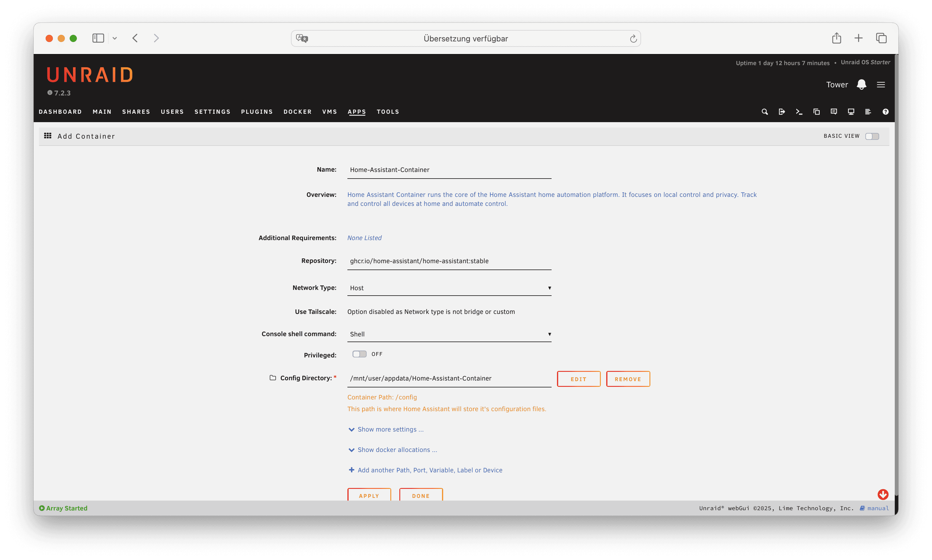932x560 pixels.
Task: Click the Repository input field
Action: click(449, 261)
